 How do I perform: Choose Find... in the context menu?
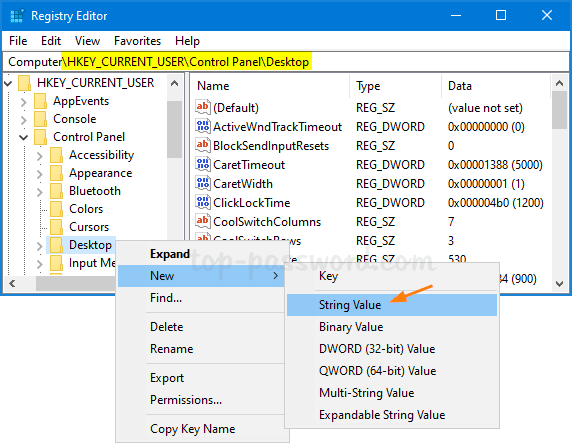[201, 298]
